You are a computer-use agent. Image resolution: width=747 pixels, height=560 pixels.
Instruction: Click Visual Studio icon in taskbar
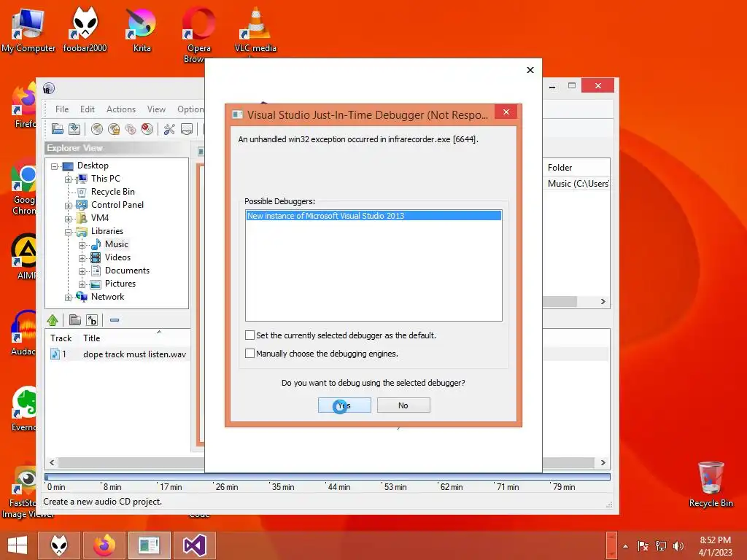click(194, 545)
